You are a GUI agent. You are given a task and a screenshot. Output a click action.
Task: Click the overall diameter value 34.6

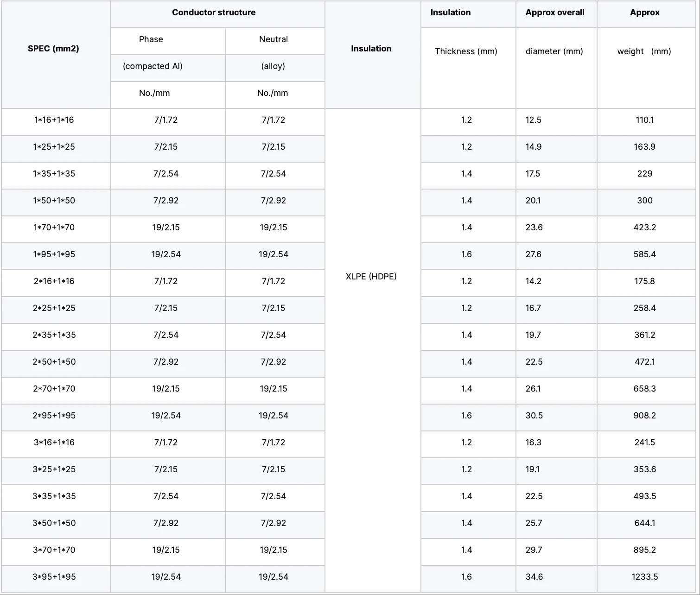(x=534, y=577)
